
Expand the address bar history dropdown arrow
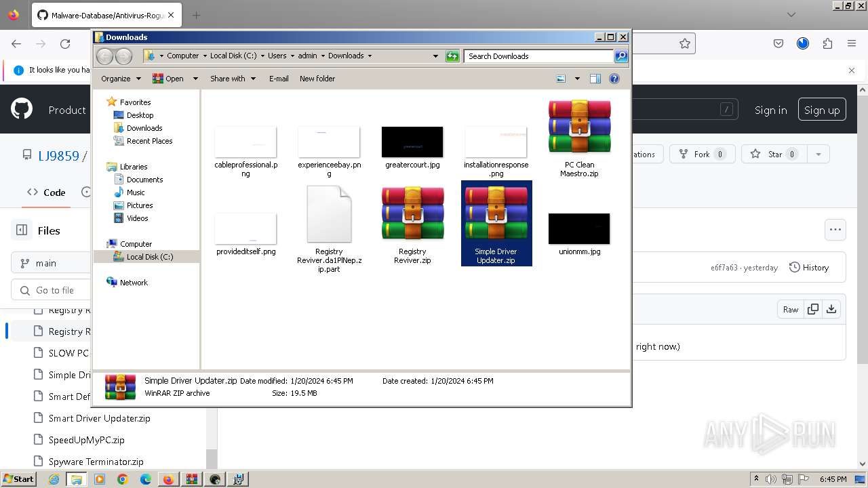point(435,56)
